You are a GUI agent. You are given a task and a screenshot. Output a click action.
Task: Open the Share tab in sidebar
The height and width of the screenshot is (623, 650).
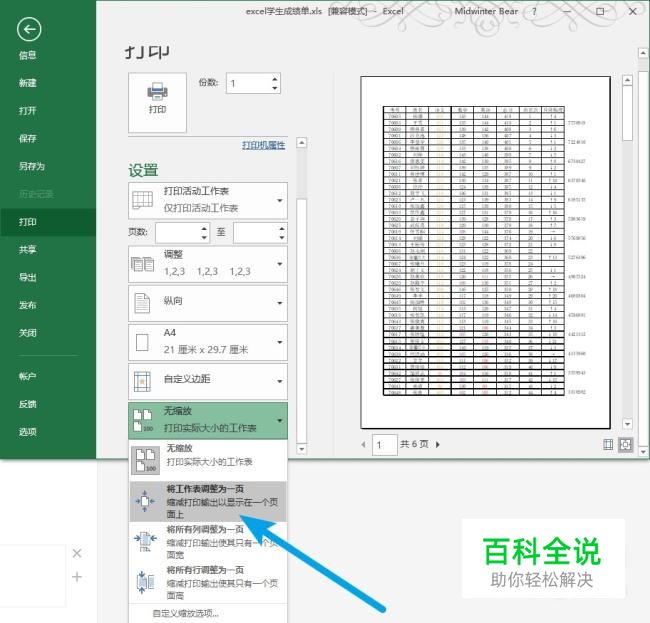(x=27, y=250)
